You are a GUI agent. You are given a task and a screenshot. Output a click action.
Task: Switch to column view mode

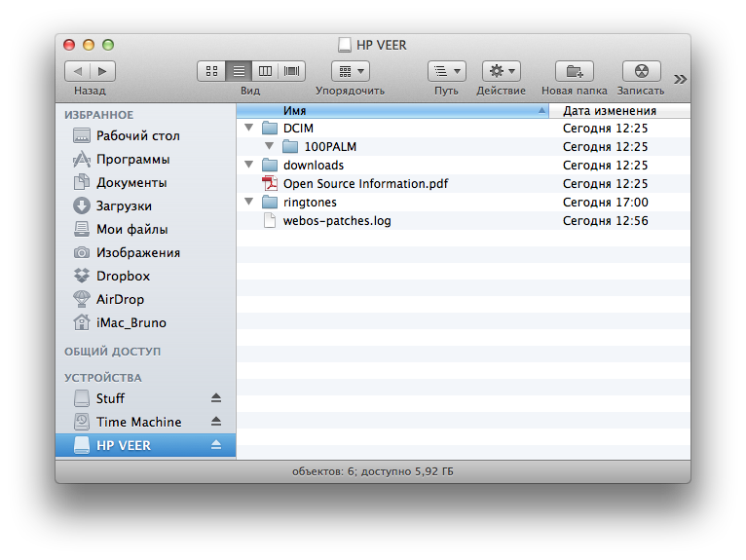[265, 71]
